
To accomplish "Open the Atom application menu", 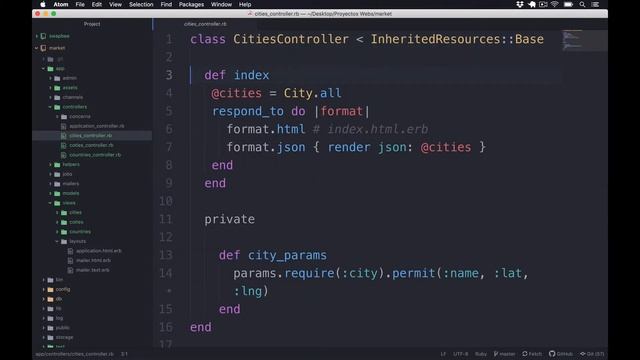I will point(61,4).
